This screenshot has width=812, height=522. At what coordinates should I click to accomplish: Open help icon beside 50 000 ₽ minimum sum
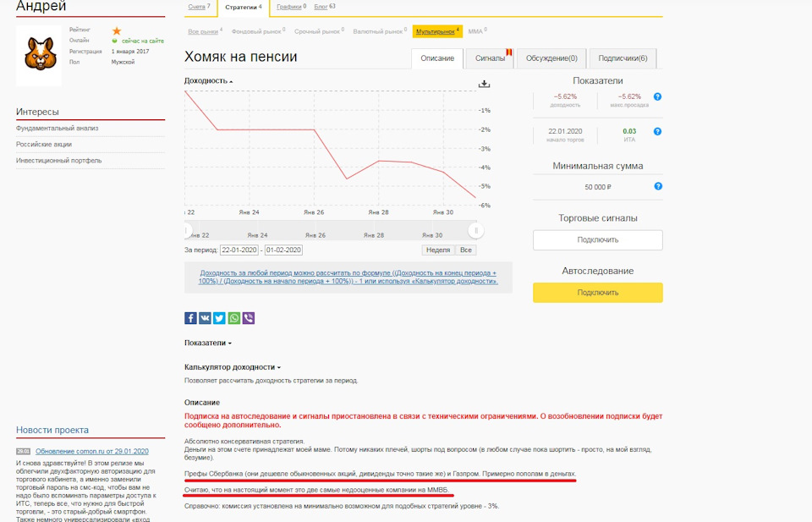click(658, 186)
